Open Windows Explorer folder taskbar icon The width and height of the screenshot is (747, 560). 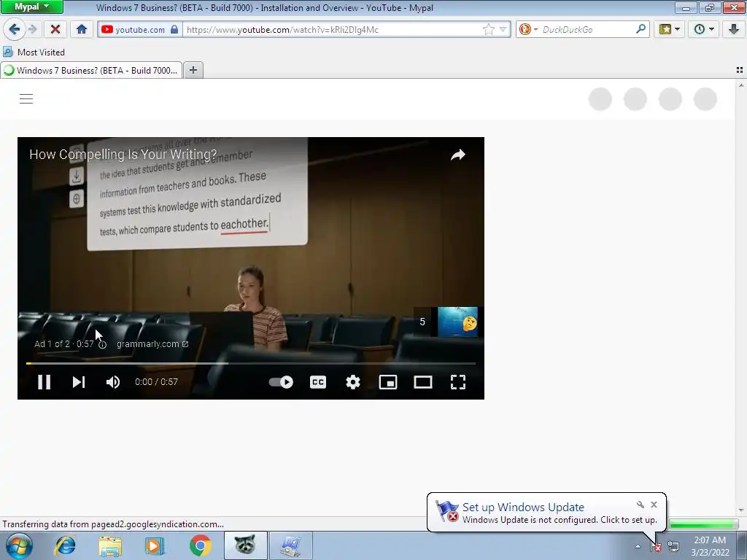coord(110,545)
